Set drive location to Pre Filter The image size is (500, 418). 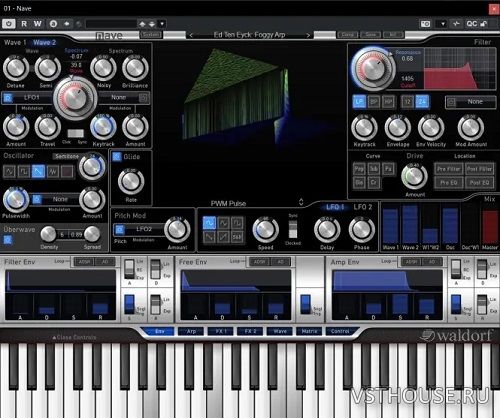[449, 169]
